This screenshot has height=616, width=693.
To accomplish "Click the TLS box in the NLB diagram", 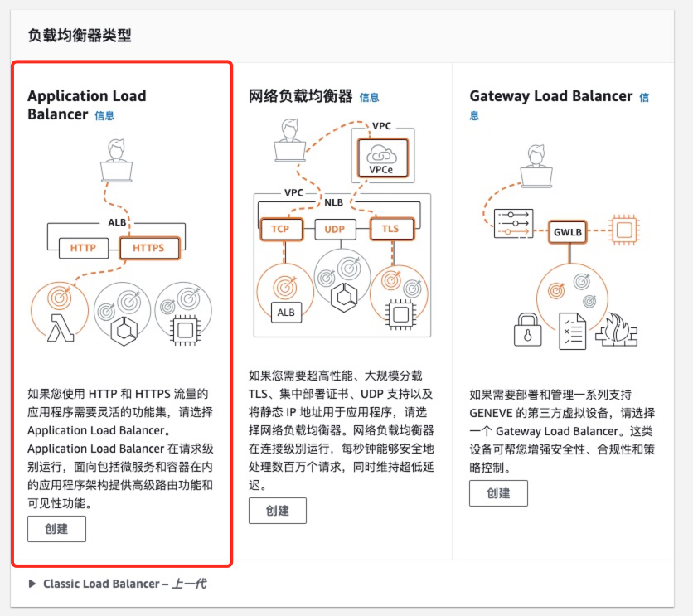I will (x=391, y=229).
